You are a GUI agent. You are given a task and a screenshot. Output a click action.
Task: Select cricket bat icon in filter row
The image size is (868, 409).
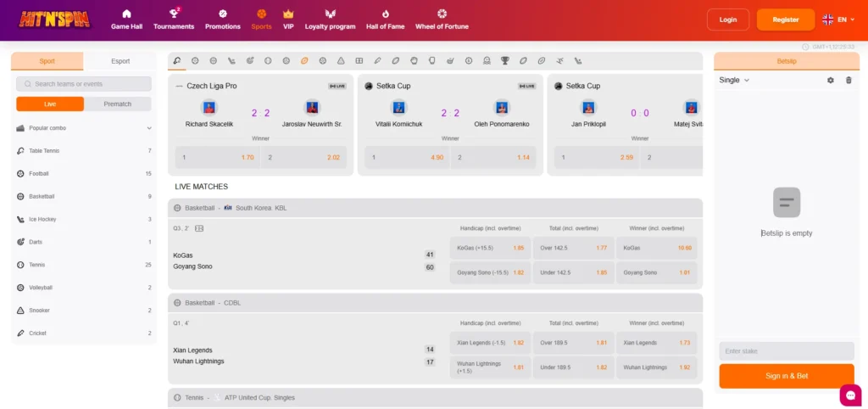(x=377, y=61)
